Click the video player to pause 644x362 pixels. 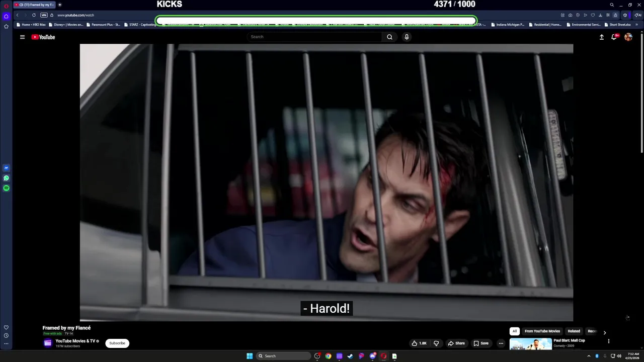tap(326, 182)
